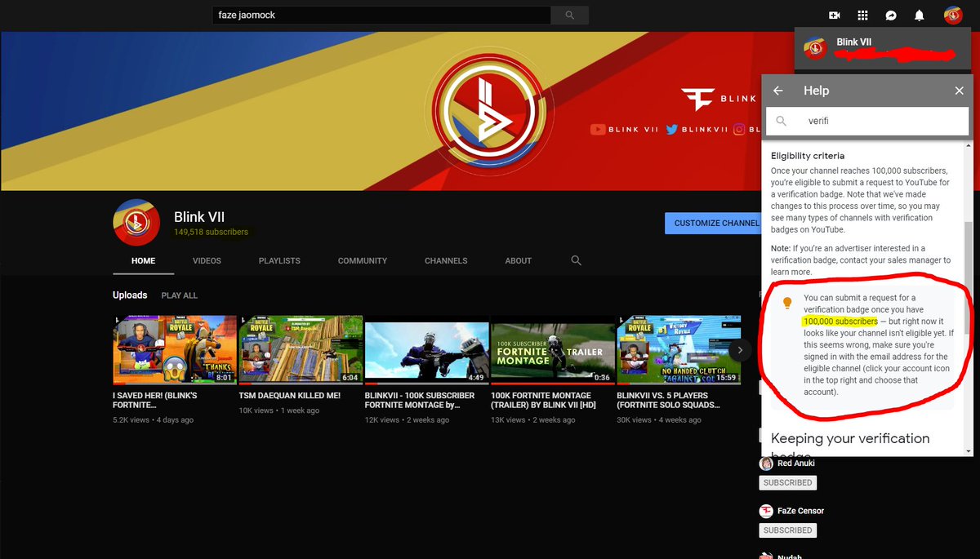Click the Red Anuki channel name
Screen dimensions: 980x559
pos(796,464)
